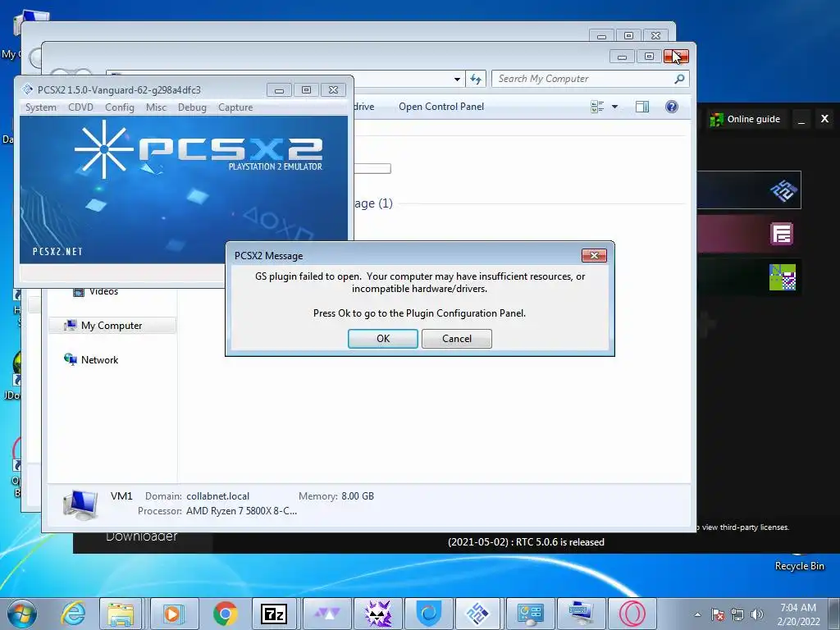Image resolution: width=840 pixels, height=630 pixels.
Task: Click the pink tile with the square icon in launcher
Action: click(x=782, y=234)
